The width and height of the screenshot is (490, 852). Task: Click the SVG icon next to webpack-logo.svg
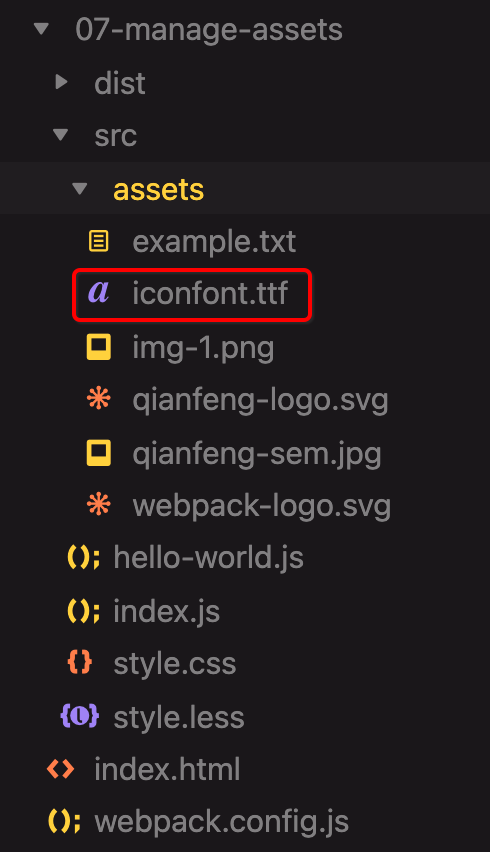[x=99, y=505]
